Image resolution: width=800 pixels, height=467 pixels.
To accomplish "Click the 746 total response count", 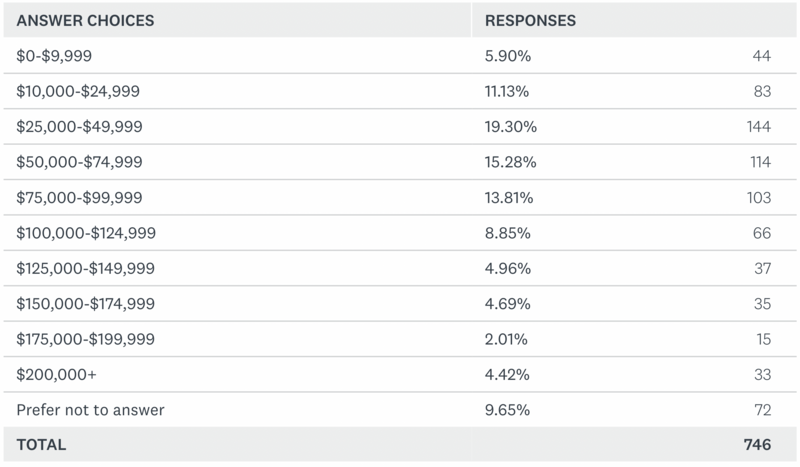I will tap(755, 446).
